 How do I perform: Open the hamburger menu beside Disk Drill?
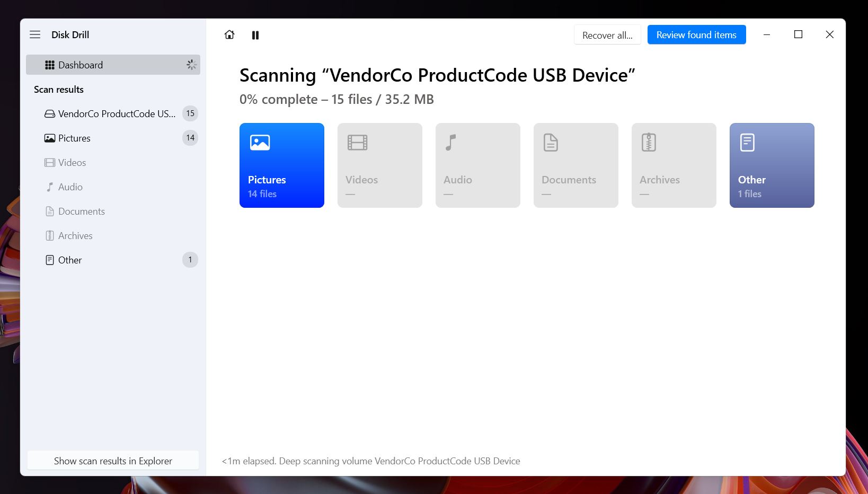click(x=35, y=34)
